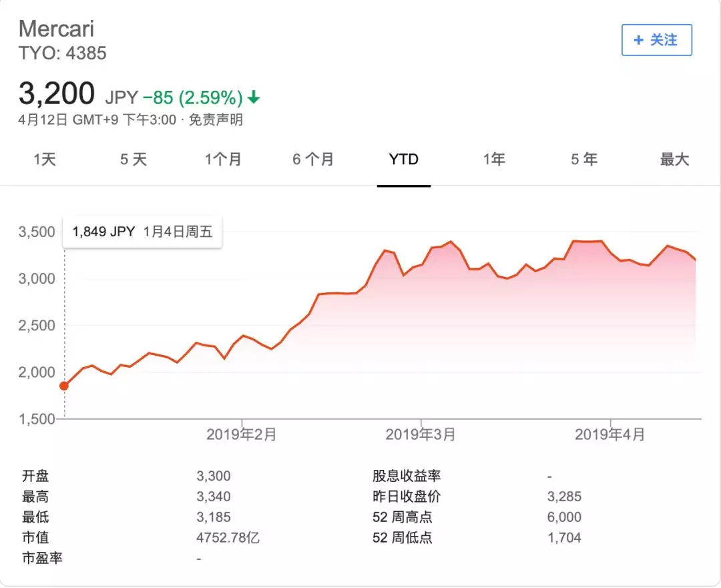This screenshot has width=721, height=588.
Task: Select the 5 天 range tab
Action: pyautogui.click(x=134, y=160)
